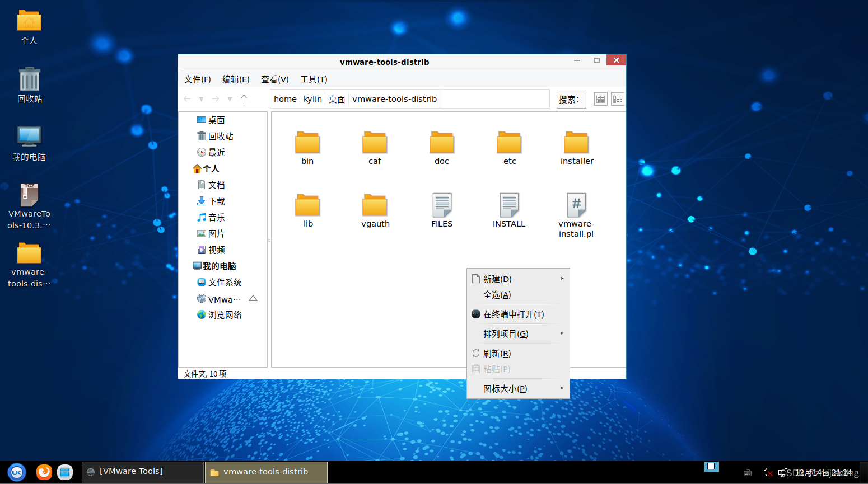Open 回收站 trash icon on desktop
This screenshot has width=868, height=484.
coord(30,85)
